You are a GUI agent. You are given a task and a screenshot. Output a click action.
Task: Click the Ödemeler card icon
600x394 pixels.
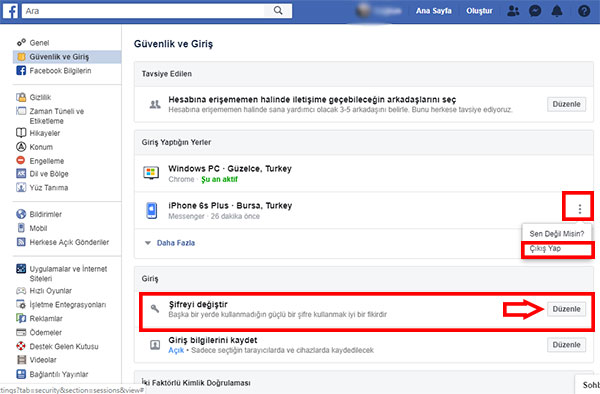pos(21,332)
